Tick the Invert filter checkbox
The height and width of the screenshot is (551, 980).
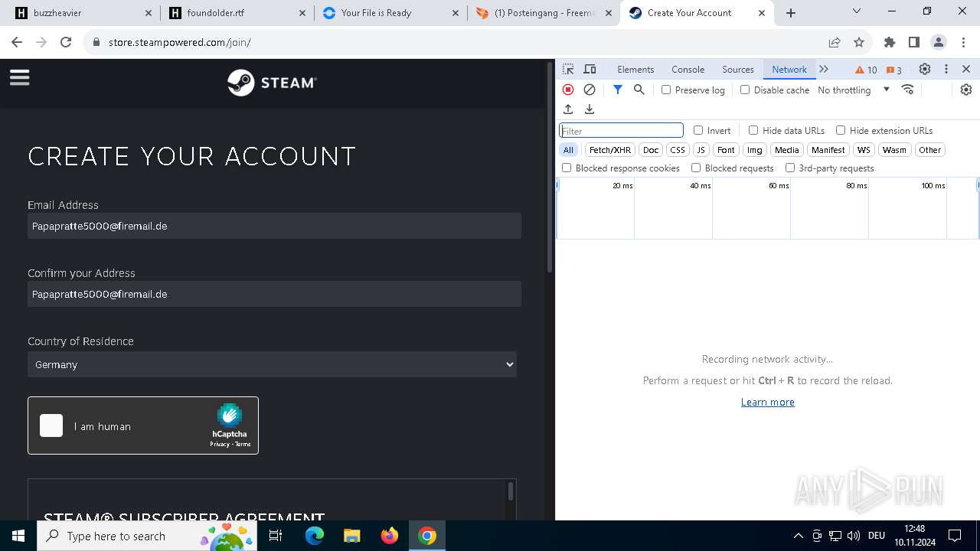(698, 130)
